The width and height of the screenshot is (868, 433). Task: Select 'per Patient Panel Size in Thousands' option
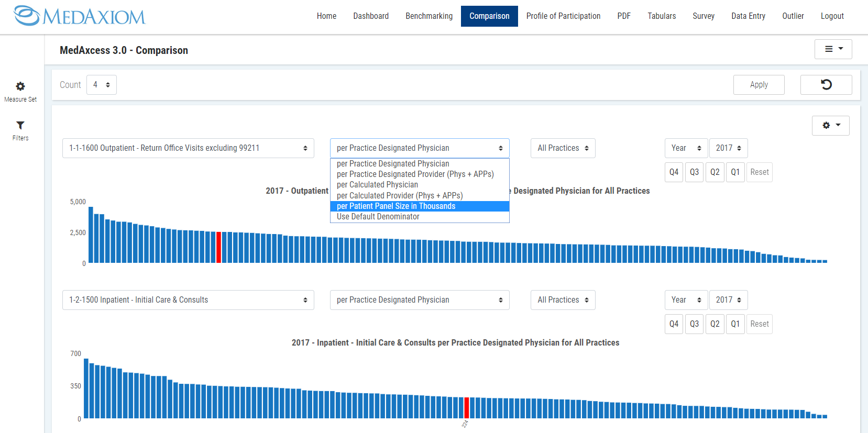[x=396, y=206]
